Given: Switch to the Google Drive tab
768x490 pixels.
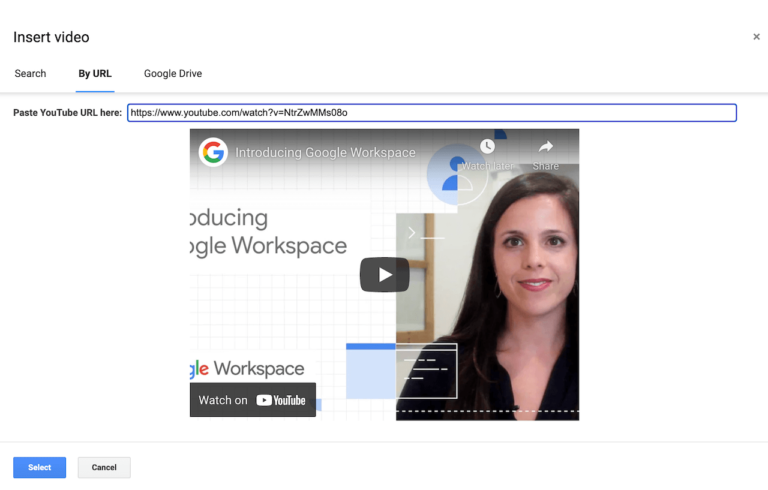Looking at the screenshot, I should point(173,74).
